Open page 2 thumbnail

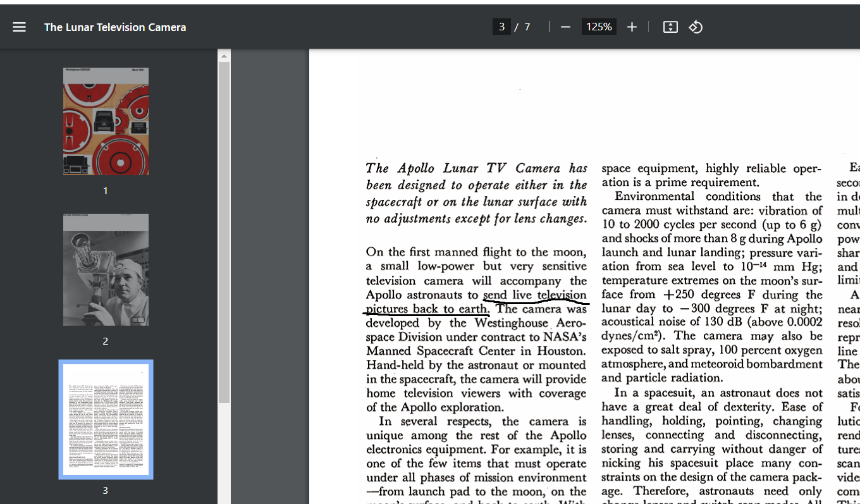(106, 269)
